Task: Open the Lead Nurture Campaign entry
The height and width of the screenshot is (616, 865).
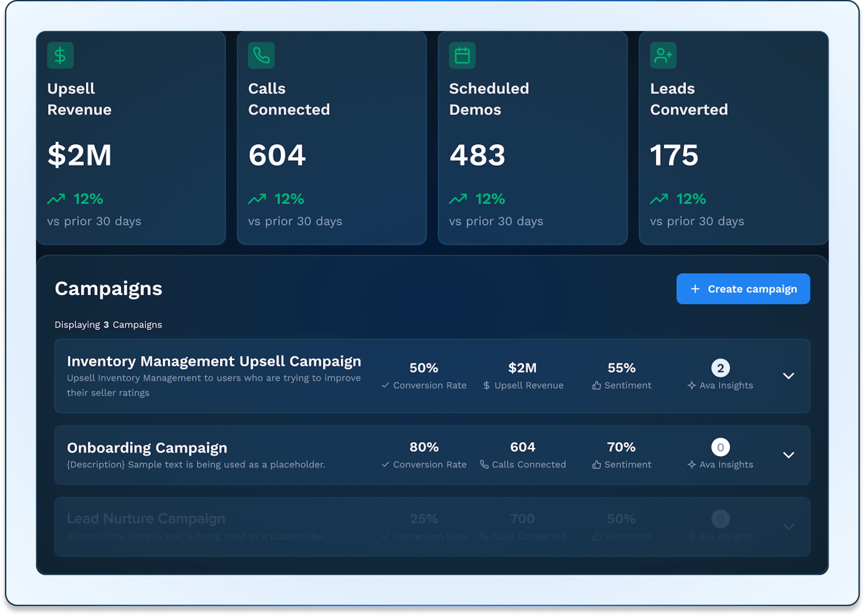Action: (146, 519)
